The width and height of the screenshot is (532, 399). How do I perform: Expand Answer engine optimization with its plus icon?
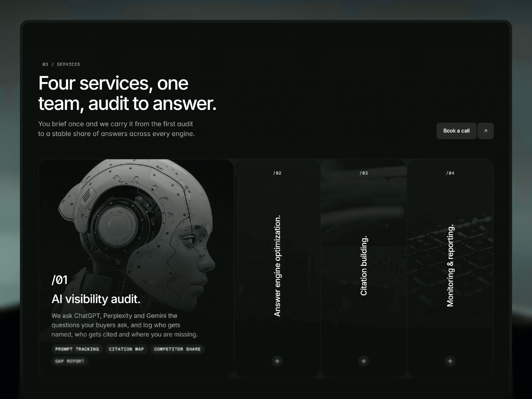click(277, 361)
